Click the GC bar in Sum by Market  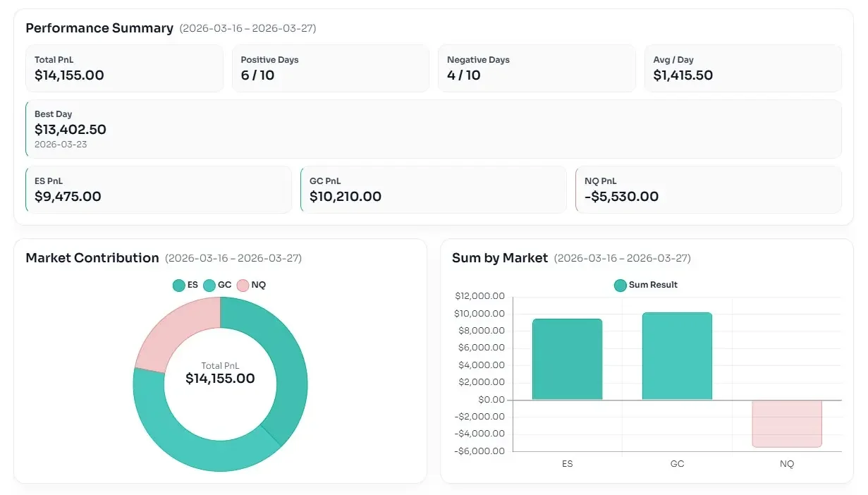tap(677, 356)
